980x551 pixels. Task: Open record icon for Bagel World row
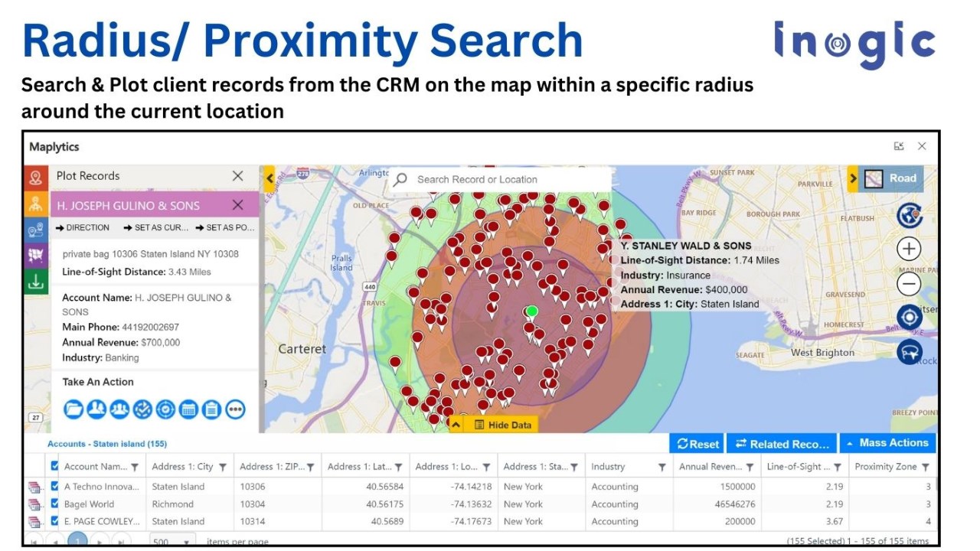pos(34,504)
